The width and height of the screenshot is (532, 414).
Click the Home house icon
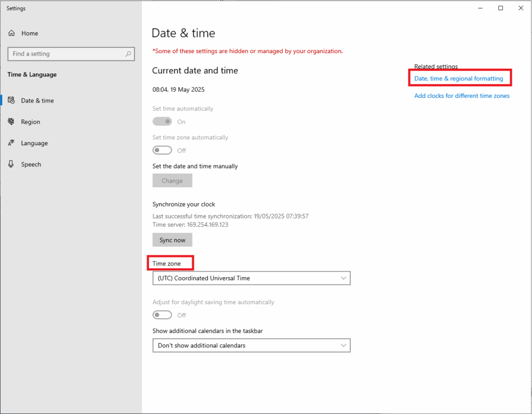[x=11, y=33]
